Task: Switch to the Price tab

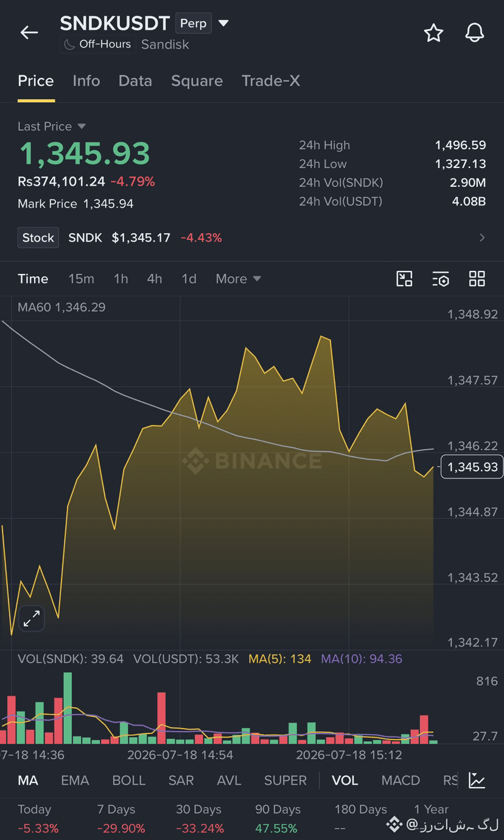Action: pyautogui.click(x=36, y=81)
